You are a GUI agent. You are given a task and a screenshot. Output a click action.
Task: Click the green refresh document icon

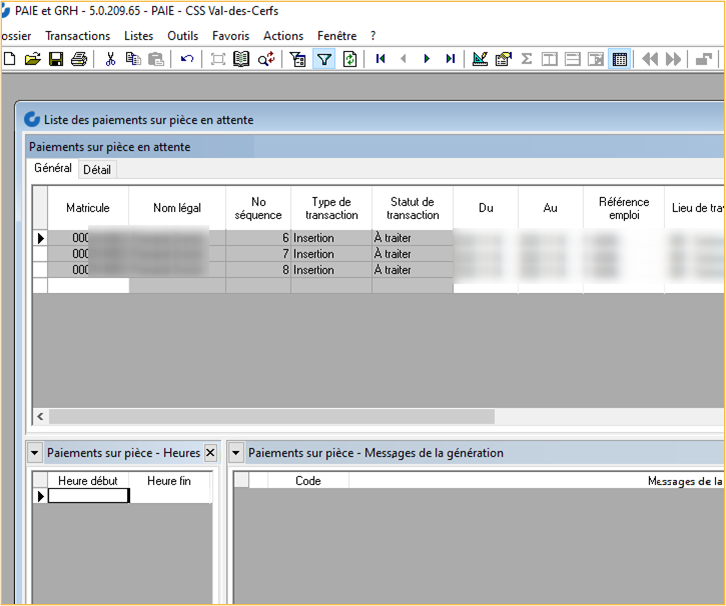click(x=350, y=59)
